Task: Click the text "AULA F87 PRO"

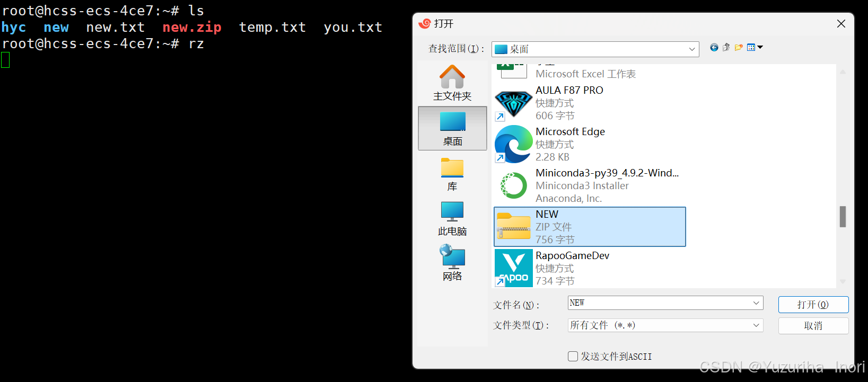Action: [x=569, y=90]
